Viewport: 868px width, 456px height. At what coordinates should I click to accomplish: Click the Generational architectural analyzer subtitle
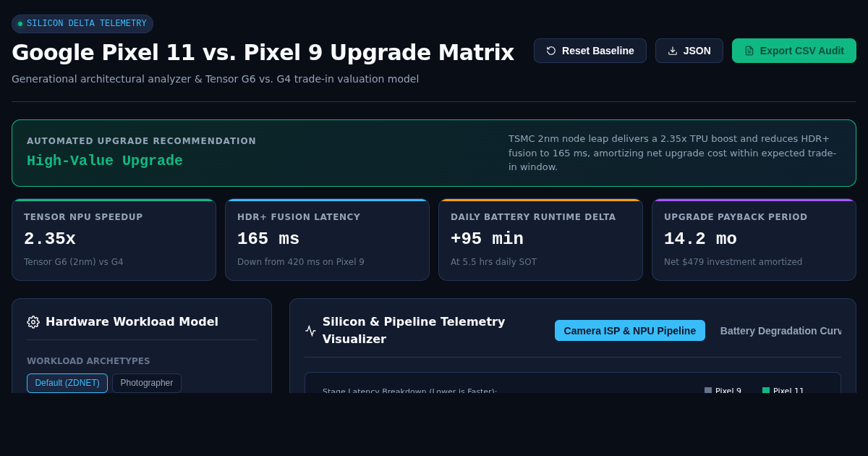216,79
